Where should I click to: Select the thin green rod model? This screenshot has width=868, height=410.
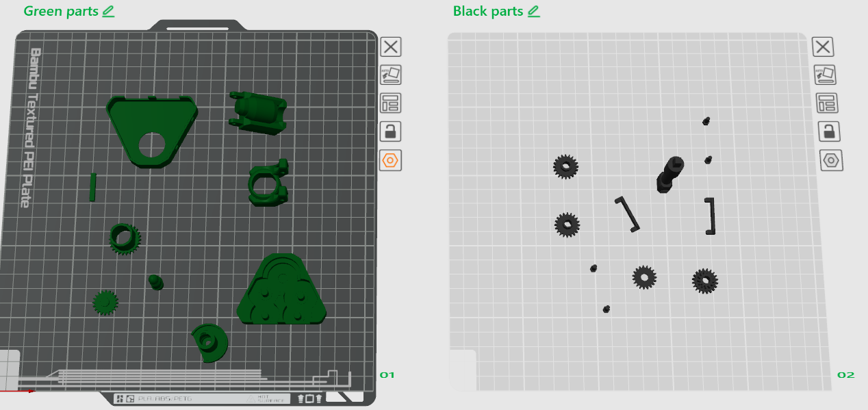click(x=92, y=187)
